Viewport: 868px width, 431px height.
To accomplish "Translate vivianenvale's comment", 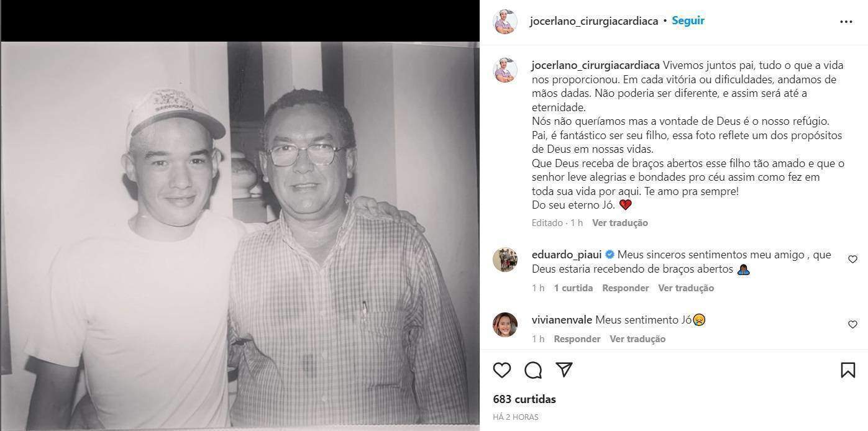I will 637,339.
